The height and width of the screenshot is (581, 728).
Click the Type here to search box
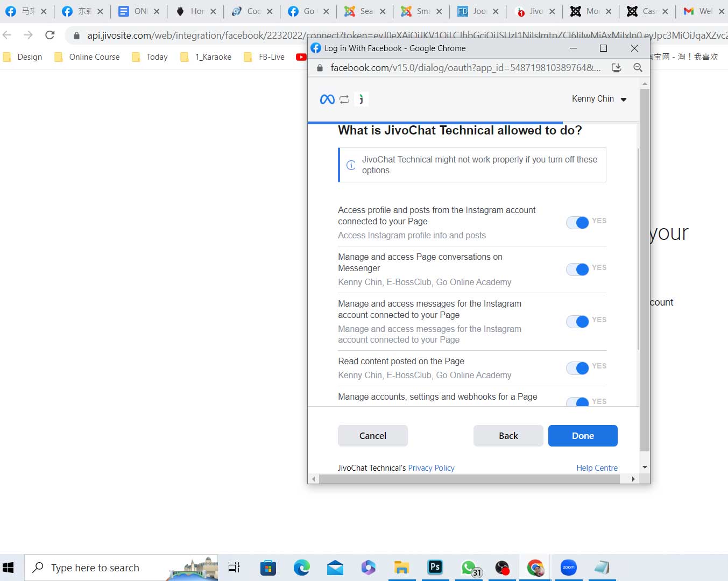[121, 568]
